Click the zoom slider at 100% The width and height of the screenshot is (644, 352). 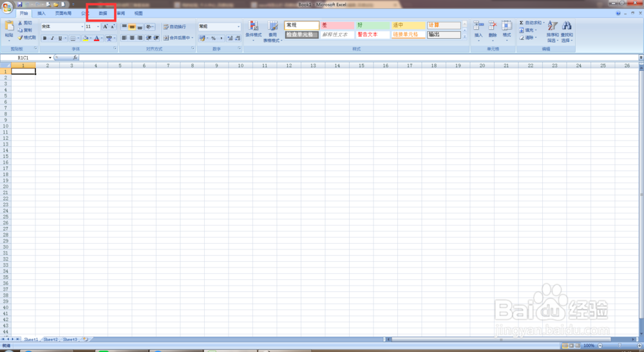(620, 346)
